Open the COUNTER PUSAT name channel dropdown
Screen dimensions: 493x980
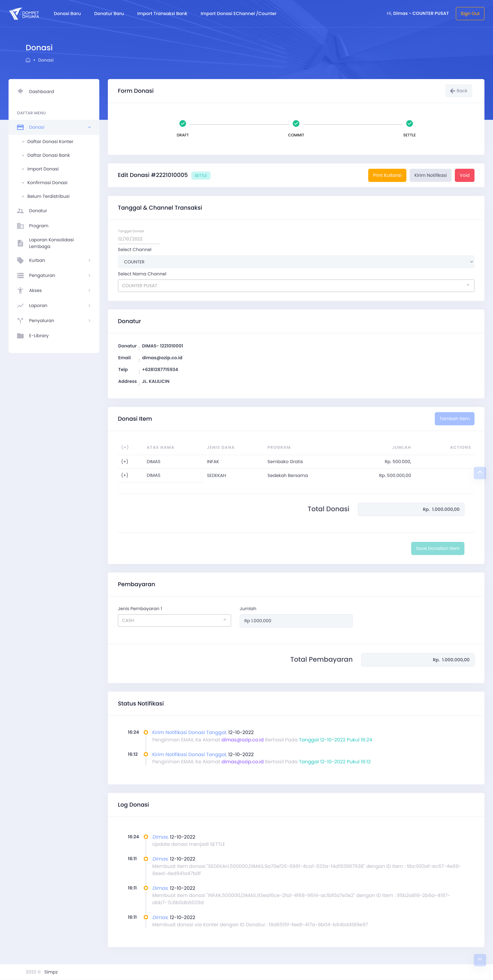296,286
